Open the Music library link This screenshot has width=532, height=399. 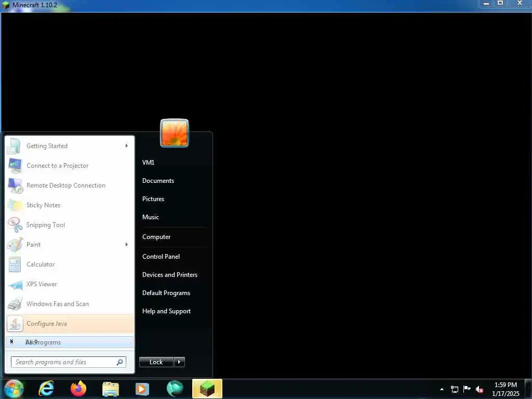click(151, 217)
